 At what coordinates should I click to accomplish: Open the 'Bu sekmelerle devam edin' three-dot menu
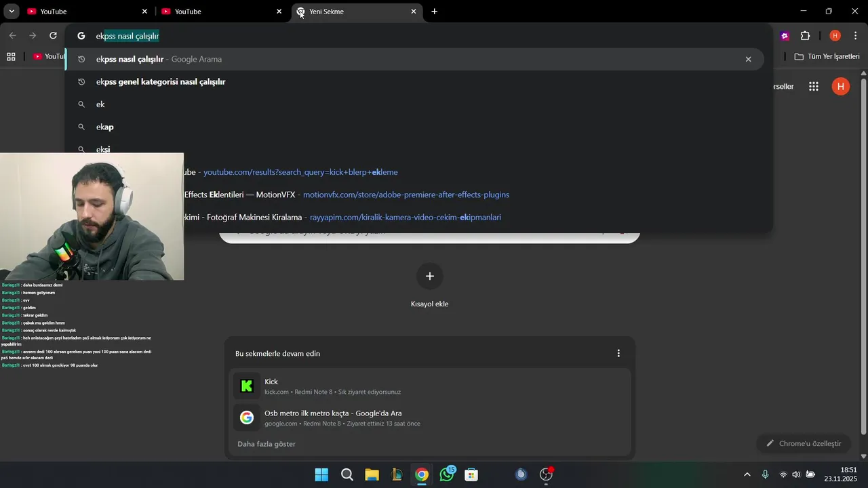click(x=618, y=353)
